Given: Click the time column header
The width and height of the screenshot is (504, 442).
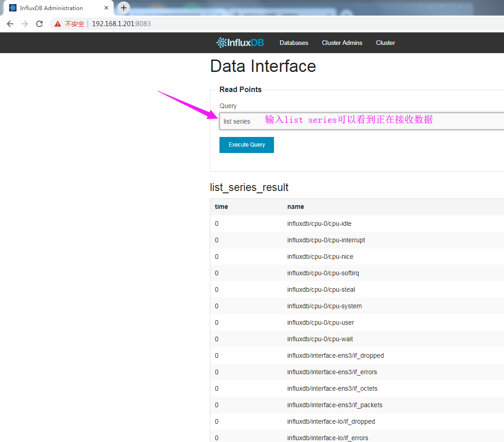Looking at the screenshot, I should (221, 207).
